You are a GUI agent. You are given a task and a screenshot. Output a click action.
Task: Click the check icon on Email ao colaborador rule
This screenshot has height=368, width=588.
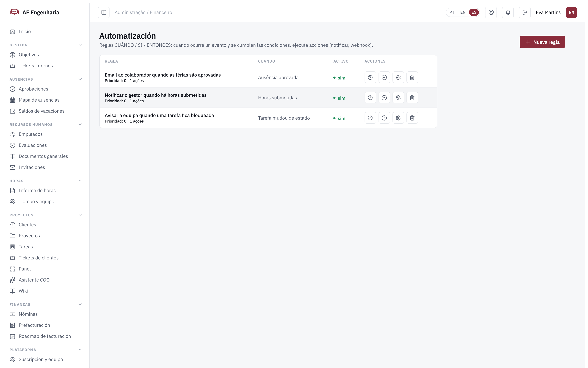(384, 77)
